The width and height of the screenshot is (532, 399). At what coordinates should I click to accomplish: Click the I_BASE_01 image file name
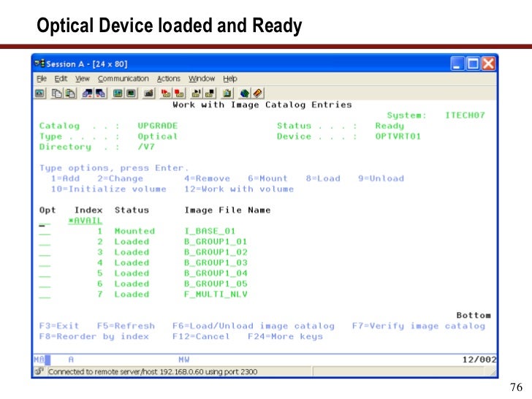coord(210,232)
